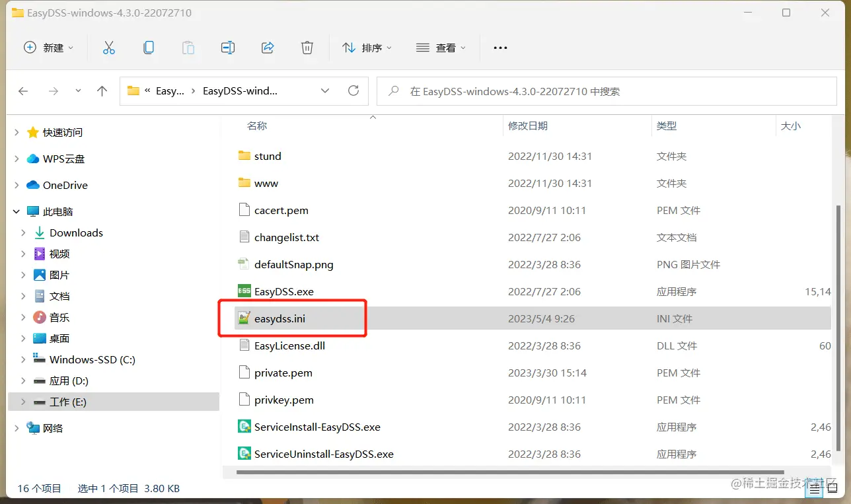Select easydss.ini file icon

244,318
